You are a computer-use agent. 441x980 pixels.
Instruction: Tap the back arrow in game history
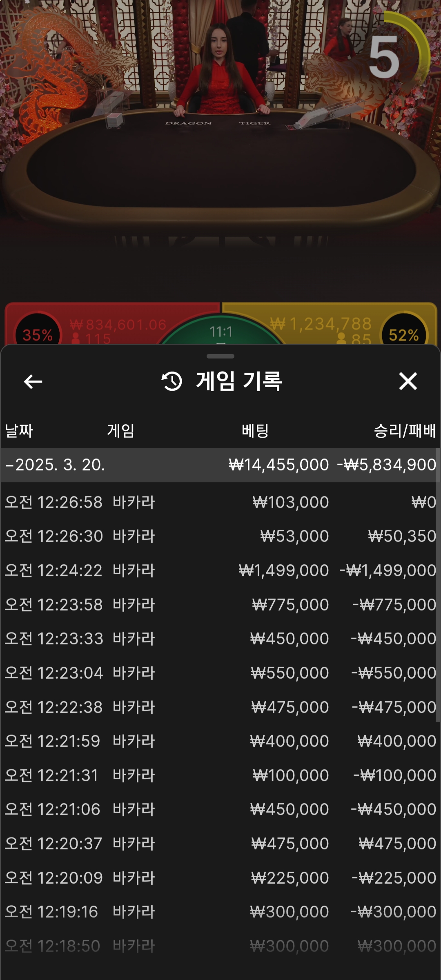(33, 382)
